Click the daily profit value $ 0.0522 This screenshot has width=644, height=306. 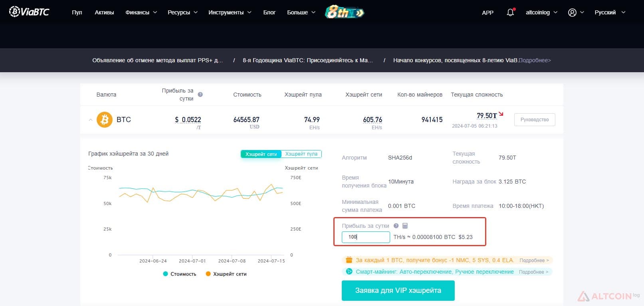point(188,120)
